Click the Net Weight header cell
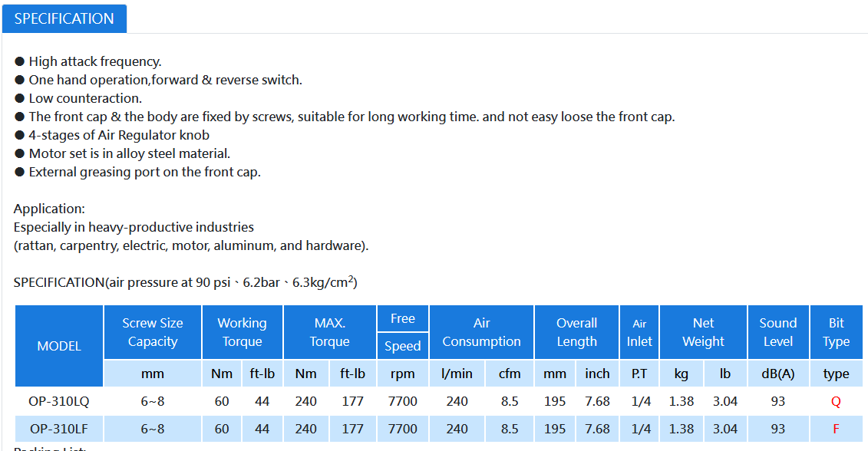Screen dimensions: 868x451 point(704,332)
